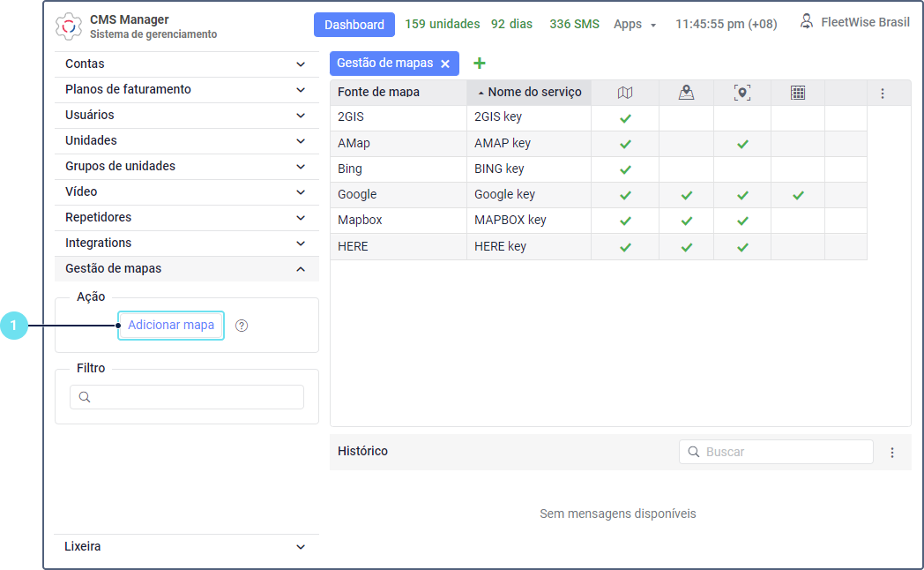Click the routing column header icon
Screen dimensions: 924x570
tap(686, 93)
